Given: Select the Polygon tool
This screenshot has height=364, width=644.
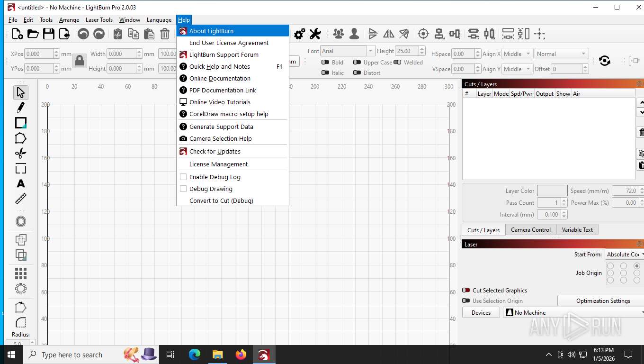Looking at the screenshot, I should point(20,138).
